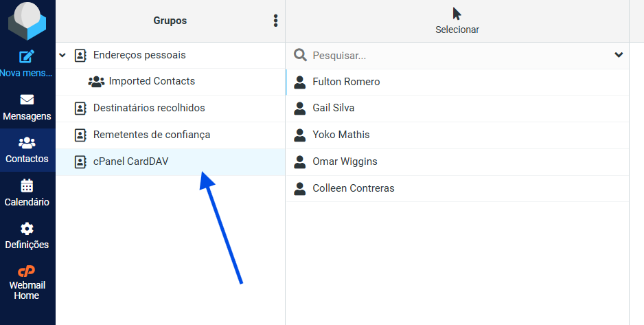This screenshot has width=644, height=325.
Task: Compose a new message via Nova mensagem
Action: (27, 63)
